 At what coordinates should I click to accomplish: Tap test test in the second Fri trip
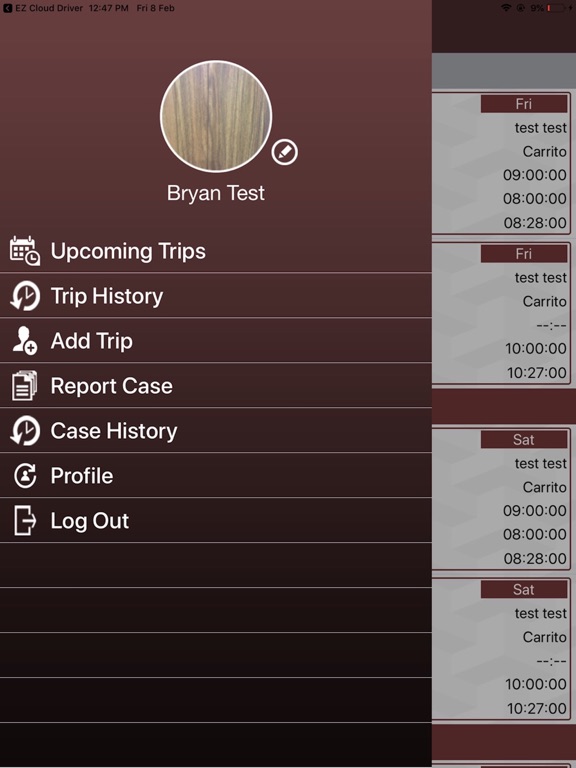coord(541,277)
